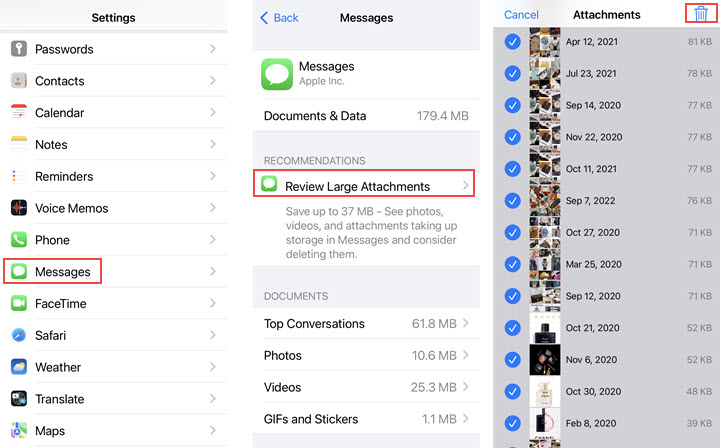This screenshot has width=720, height=448.
Task: Tap the FaceTime camera icon
Action: point(19,303)
